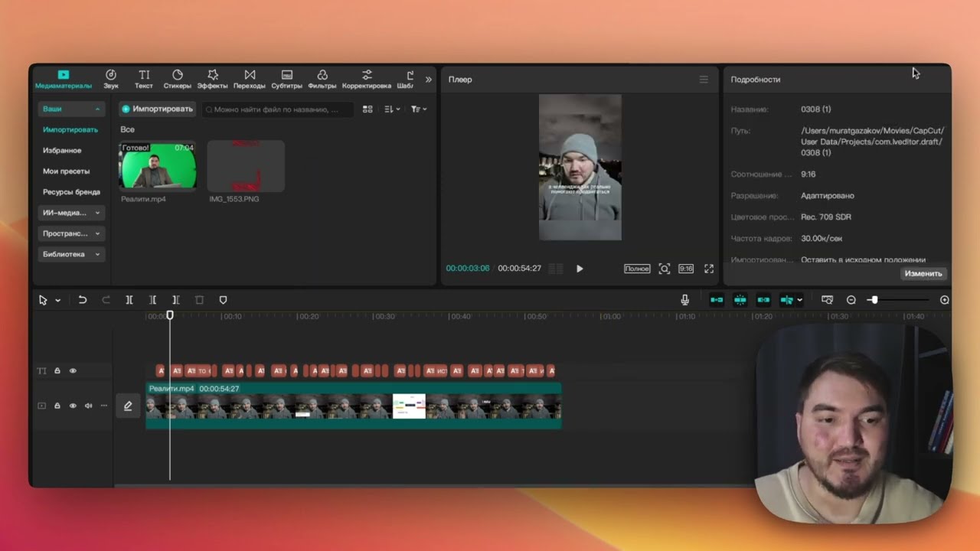Image resolution: width=980 pixels, height=551 pixels.
Task: Play the preview in the player
Action: pos(580,269)
